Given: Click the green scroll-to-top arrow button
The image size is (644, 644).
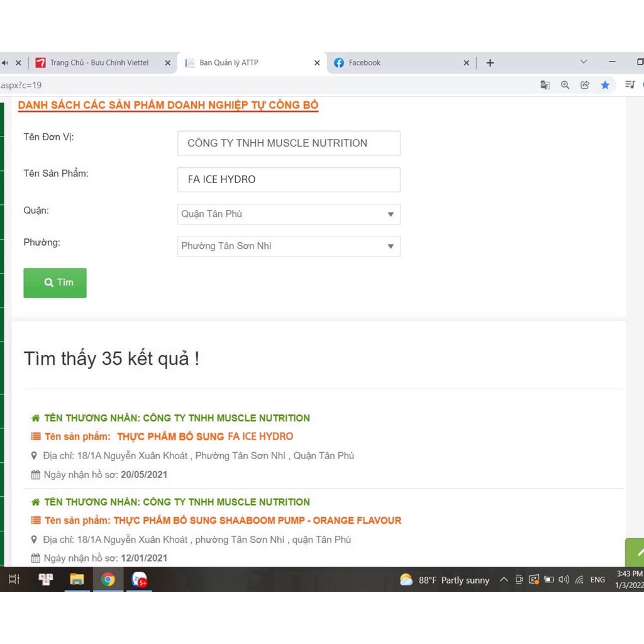Looking at the screenshot, I should tap(636, 552).
